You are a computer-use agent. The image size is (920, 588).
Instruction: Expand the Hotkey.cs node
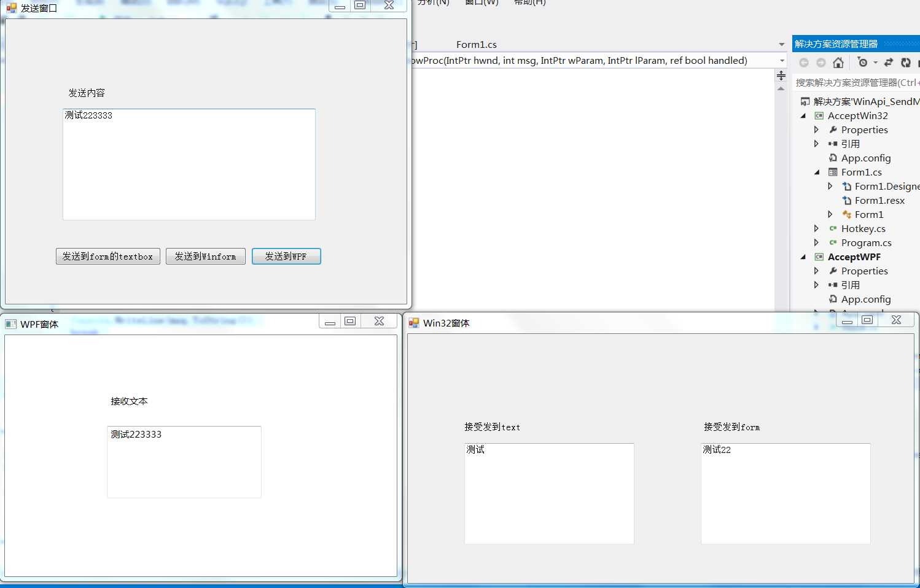[816, 228]
